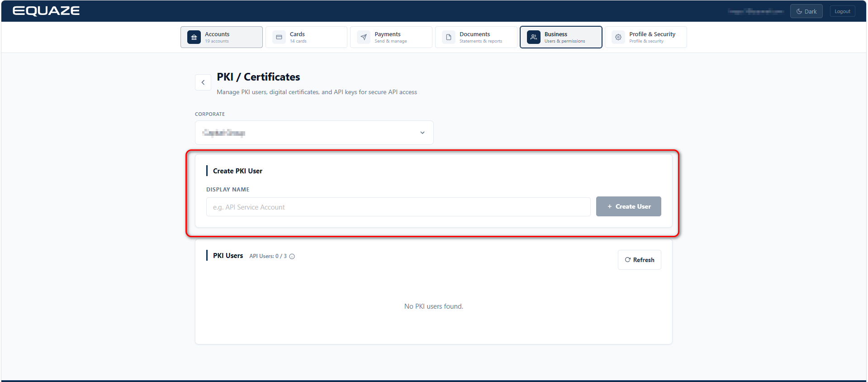Click the bank icon on Accounts
Screen dimensions: 868x382
[194, 37]
